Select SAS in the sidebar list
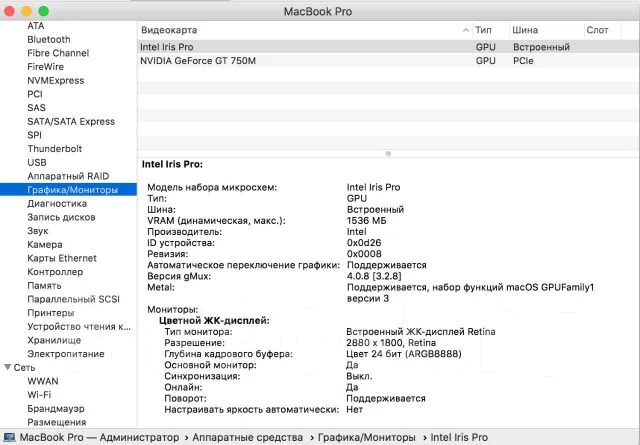The image size is (640, 445). click(x=36, y=108)
